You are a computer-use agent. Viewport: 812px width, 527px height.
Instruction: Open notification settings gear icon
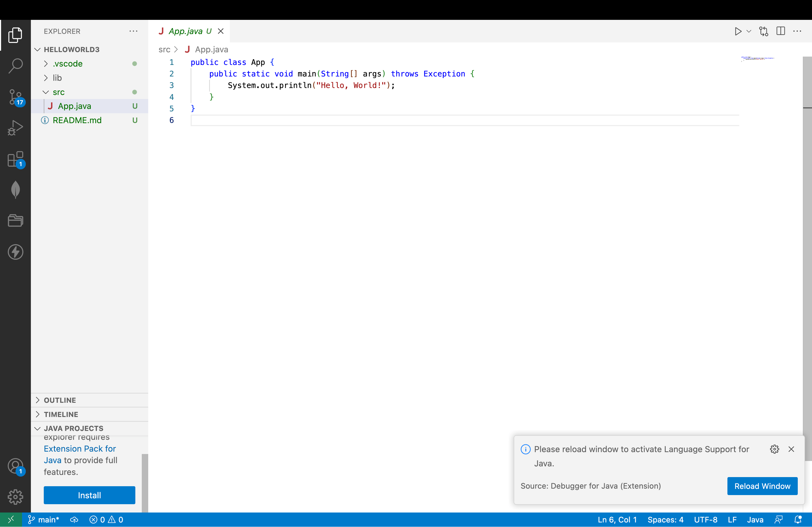pyautogui.click(x=774, y=449)
